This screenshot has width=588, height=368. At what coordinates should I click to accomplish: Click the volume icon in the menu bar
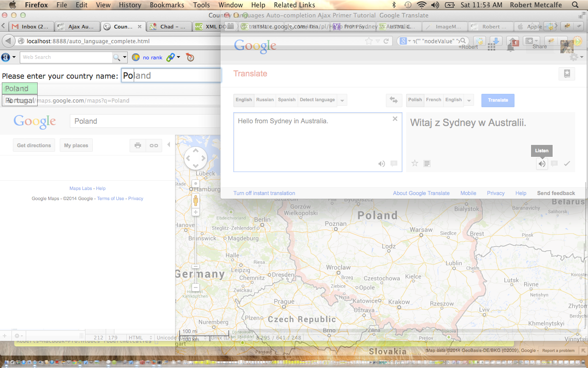pyautogui.click(x=435, y=5)
